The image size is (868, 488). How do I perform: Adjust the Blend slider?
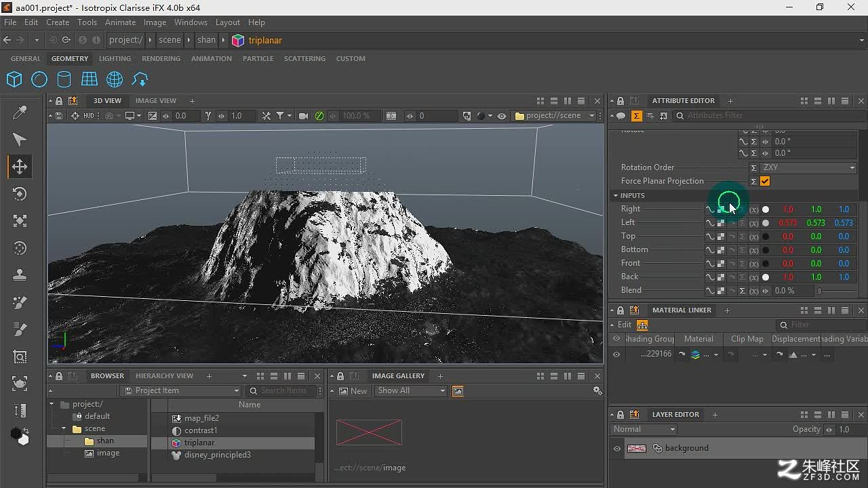pyautogui.click(x=837, y=291)
